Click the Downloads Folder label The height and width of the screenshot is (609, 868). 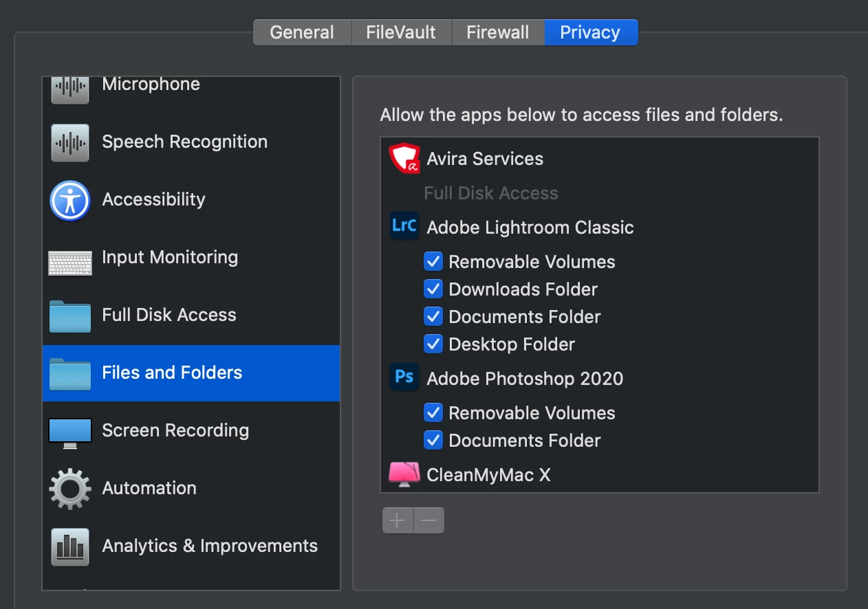click(523, 289)
